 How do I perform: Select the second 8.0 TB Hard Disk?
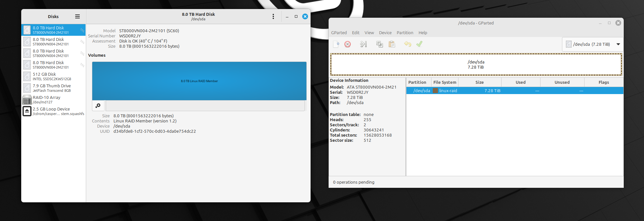53,42
